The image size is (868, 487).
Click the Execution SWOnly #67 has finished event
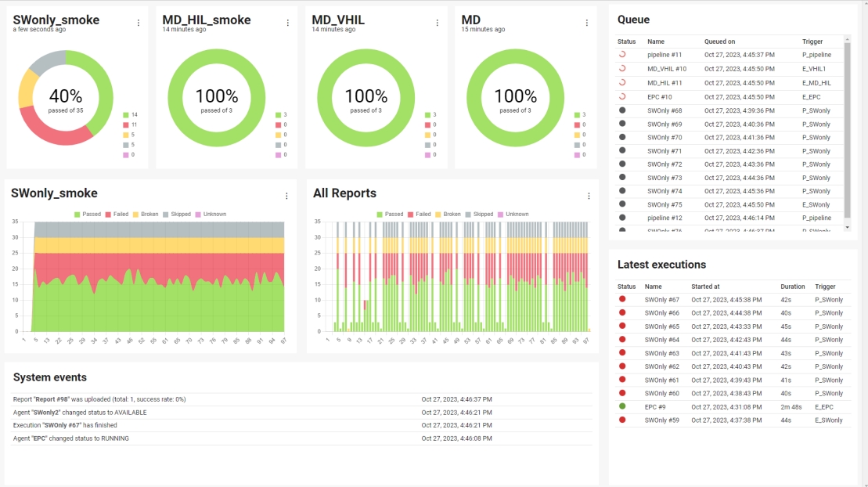[65, 425]
